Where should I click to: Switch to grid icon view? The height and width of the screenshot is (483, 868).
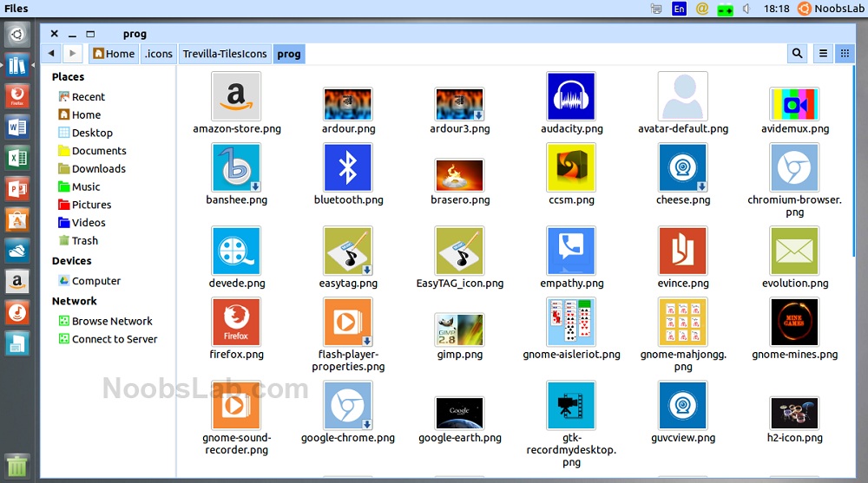tap(845, 54)
